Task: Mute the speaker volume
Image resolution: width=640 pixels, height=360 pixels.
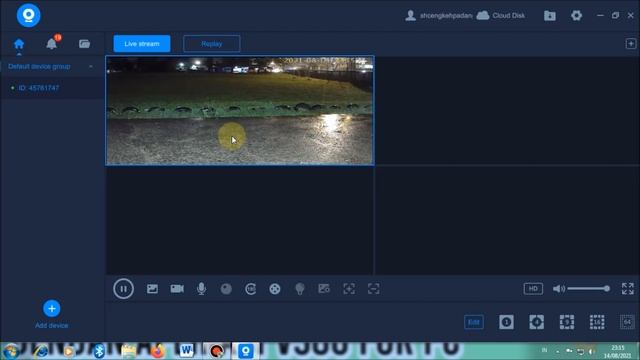Action: pyautogui.click(x=558, y=289)
